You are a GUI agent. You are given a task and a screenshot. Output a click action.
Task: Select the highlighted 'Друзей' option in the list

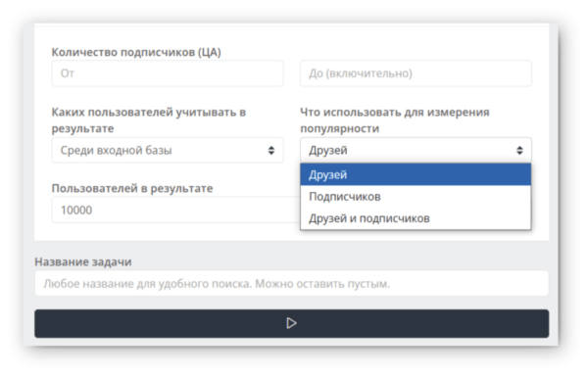tap(416, 174)
